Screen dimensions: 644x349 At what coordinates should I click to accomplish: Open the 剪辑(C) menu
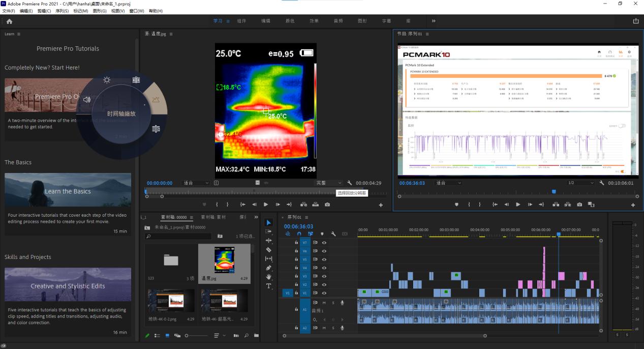point(44,11)
